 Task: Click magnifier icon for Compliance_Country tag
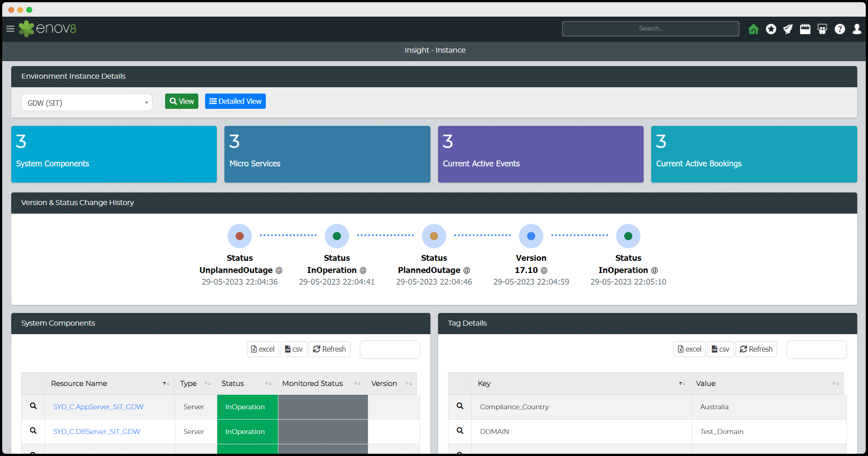(x=460, y=406)
